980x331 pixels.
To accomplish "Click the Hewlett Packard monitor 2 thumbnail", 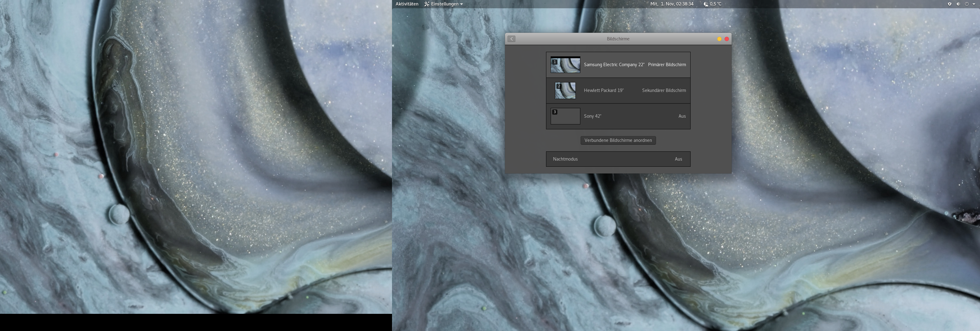I will [x=565, y=91].
